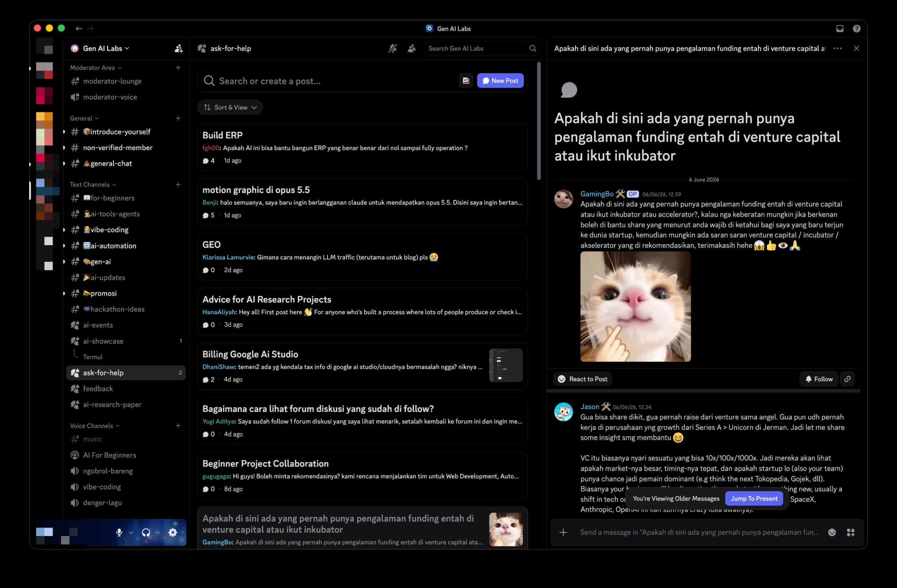Select the feedback forum channel
The image size is (897, 588).
[x=126, y=389]
